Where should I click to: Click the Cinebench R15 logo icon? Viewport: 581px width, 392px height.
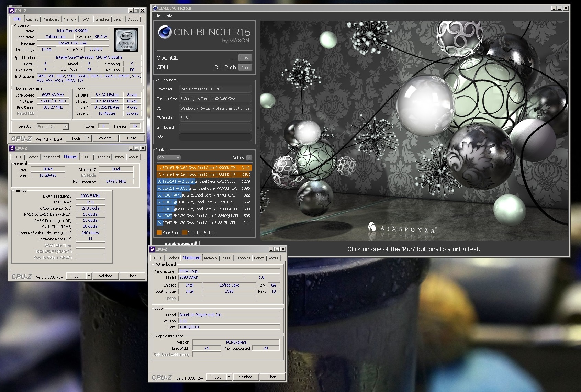pos(165,32)
